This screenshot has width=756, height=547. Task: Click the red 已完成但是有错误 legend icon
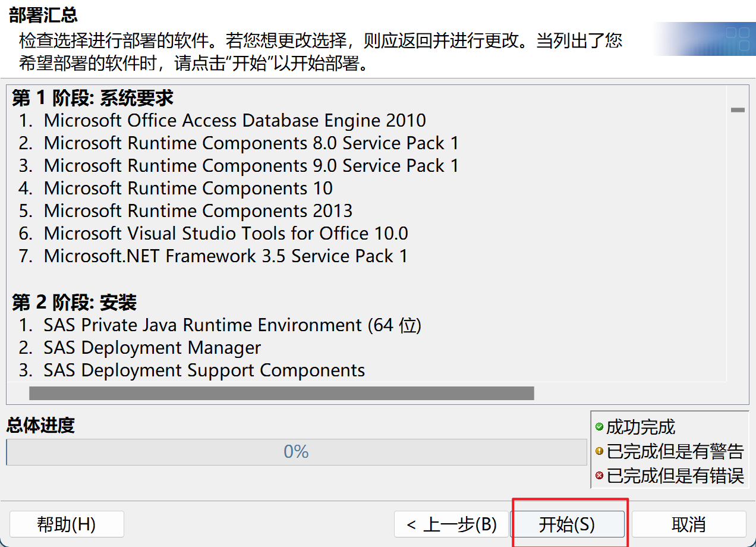(x=599, y=476)
